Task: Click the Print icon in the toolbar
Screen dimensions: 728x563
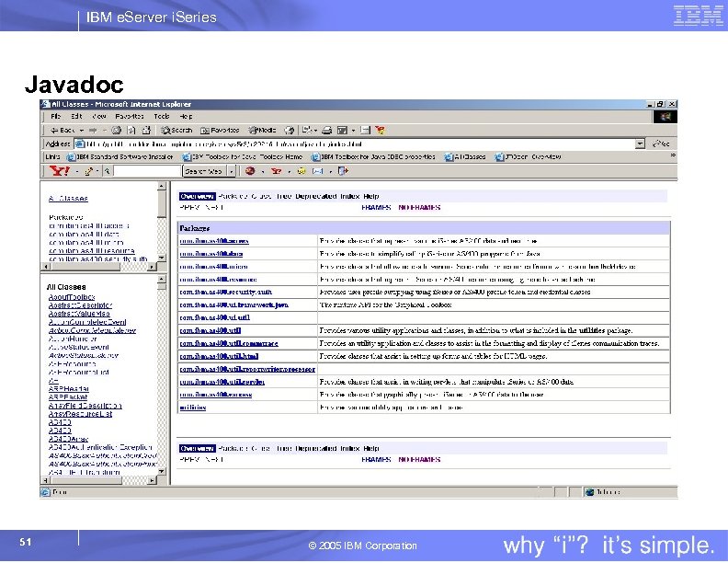Action: click(x=327, y=131)
